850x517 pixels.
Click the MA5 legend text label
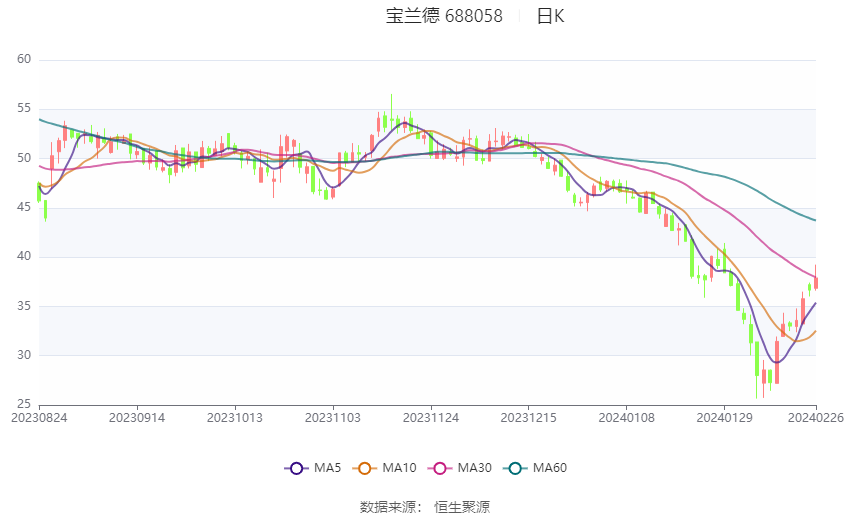[x=327, y=468]
